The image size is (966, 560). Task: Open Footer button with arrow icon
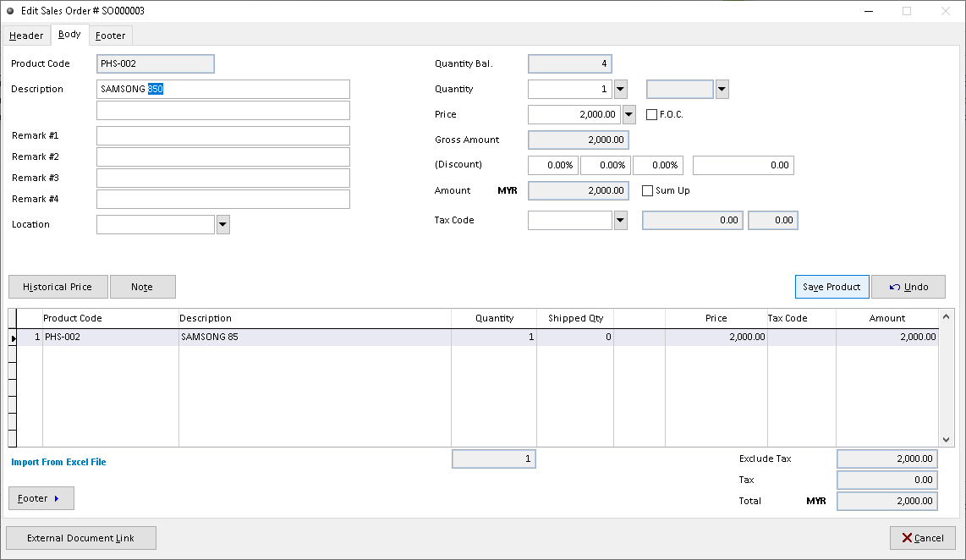[41, 498]
